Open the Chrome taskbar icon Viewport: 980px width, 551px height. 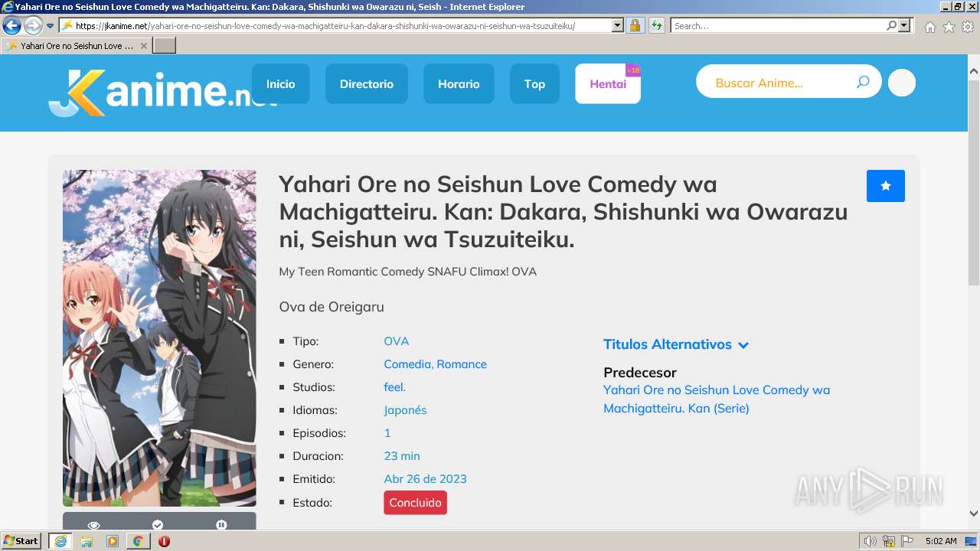click(138, 541)
